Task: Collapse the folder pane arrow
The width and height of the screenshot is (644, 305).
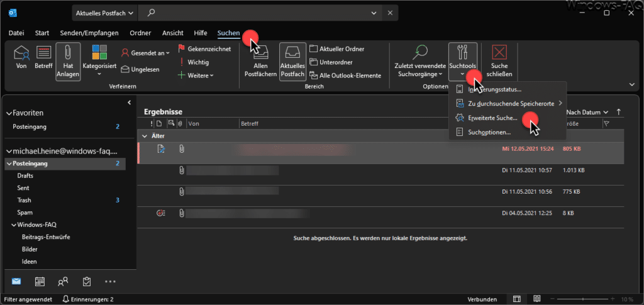Action: pos(129,103)
